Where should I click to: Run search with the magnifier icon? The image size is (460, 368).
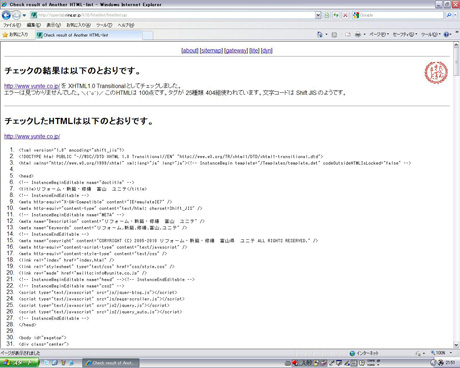pyautogui.click(x=449, y=15)
